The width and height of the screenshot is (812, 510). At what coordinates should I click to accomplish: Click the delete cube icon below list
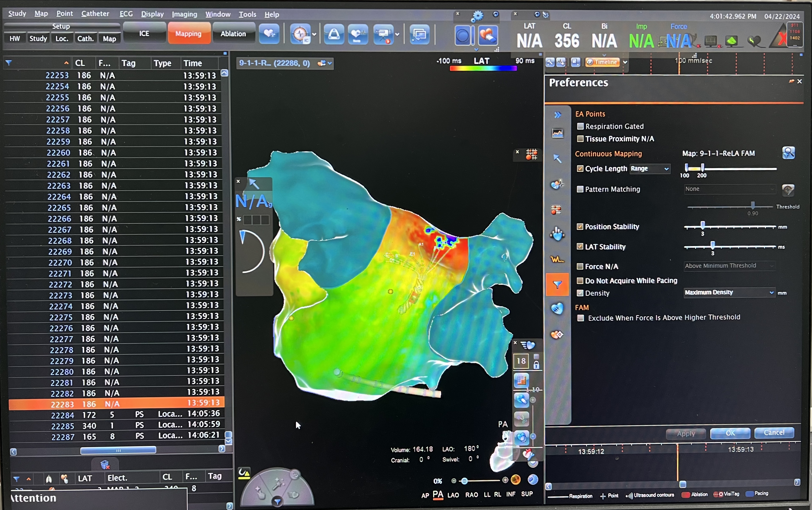coord(105,465)
